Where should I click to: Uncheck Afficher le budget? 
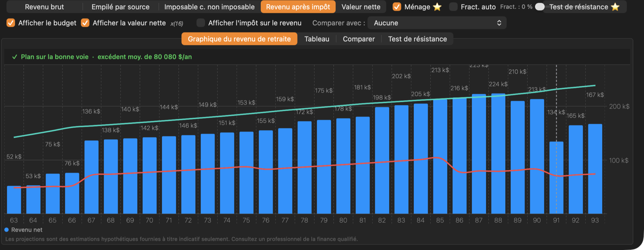point(11,23)
